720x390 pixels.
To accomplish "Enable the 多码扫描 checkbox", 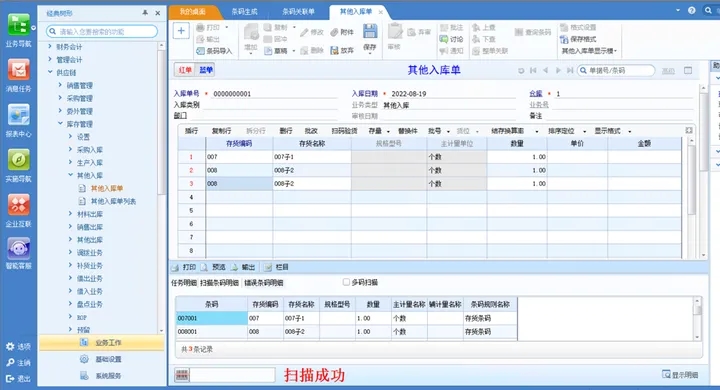I will point(346,282).
